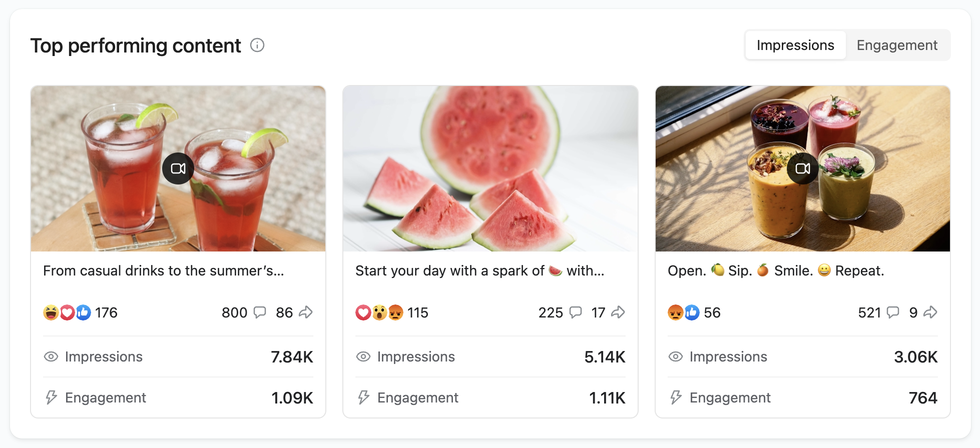Switch to the Engagement tab
The width and height of the screenshot is (980, 448).
[896, 45]
